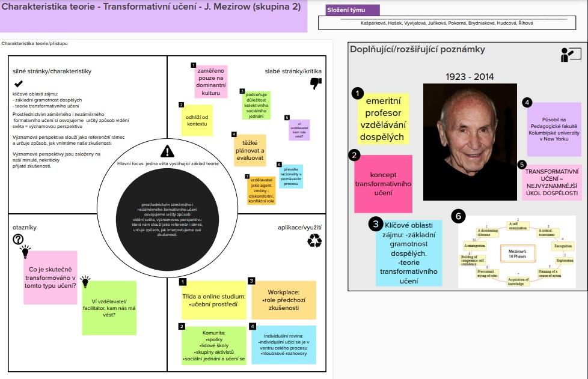This screenshot has width=588, height=379.
Task: Click pink note 'koncept transformativního učení'
Action: (x=383, y=184)
